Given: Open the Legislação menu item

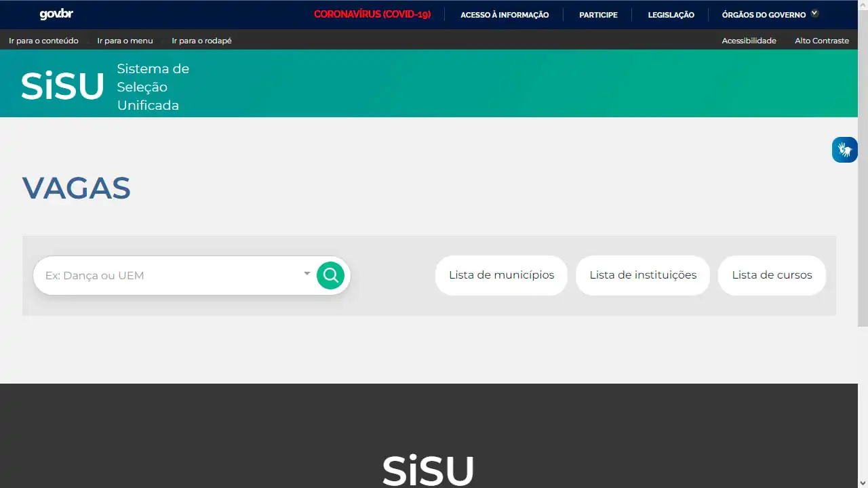Looking at the screenshot, I should click(x=671, y=14).
